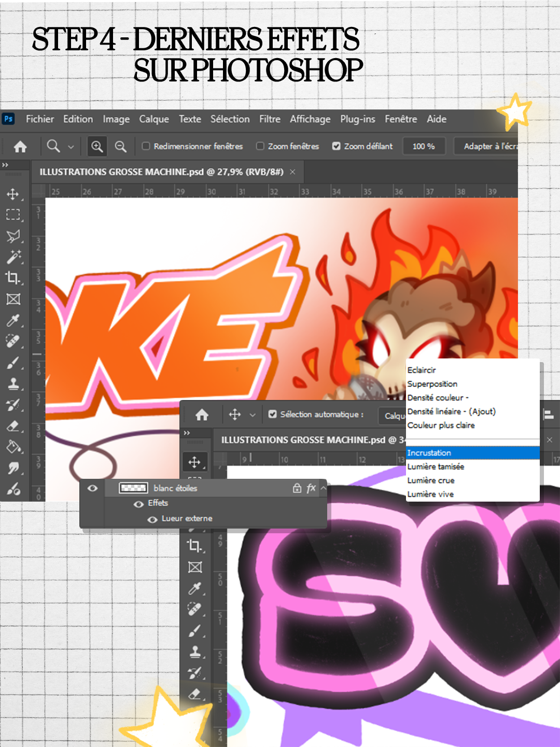560x747 pixels.
Task: Select the Frame tool in the lower window toolbar
Action: pos(195,567)
